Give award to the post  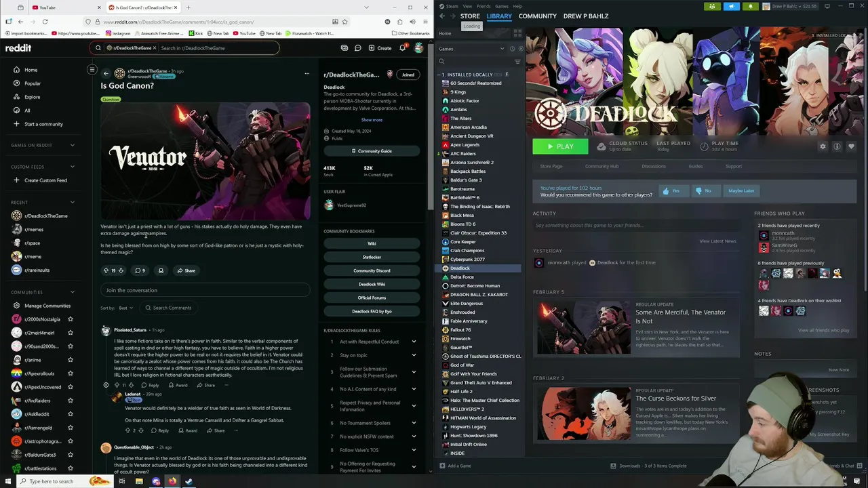pos(161,270)
